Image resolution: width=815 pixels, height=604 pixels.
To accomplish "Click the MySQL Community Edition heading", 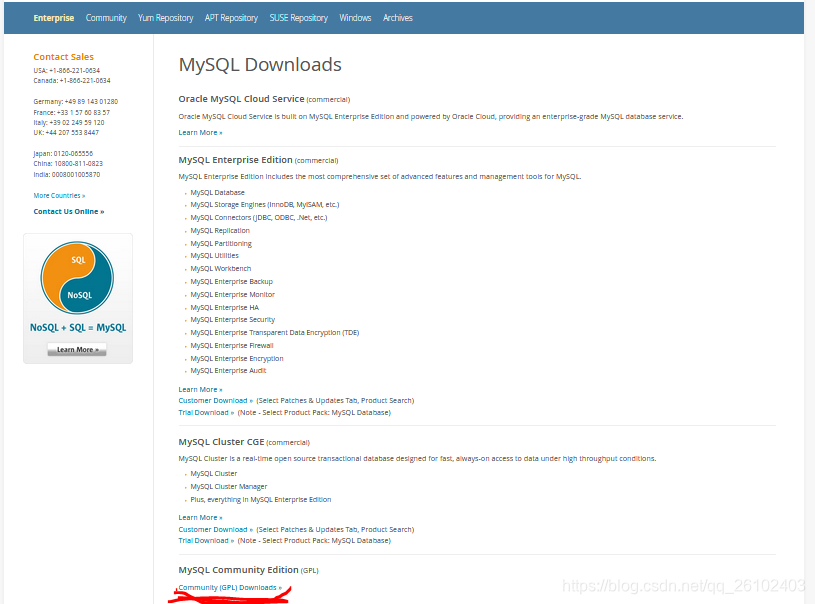I will (239, 570).
